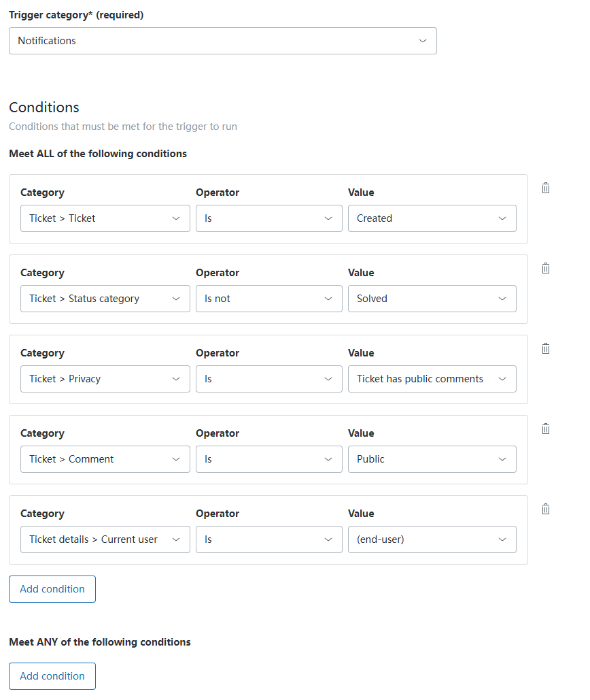Open the Ticket > Ticket category dropdown
The image size is (590, 700).
105,218
